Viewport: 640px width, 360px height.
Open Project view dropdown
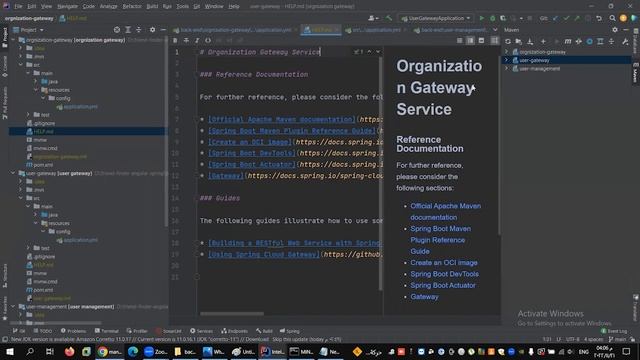coord(29,30)
